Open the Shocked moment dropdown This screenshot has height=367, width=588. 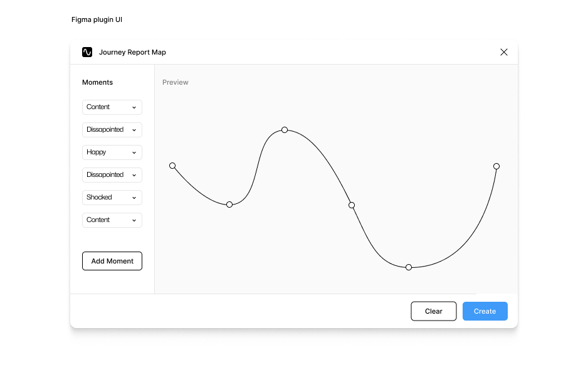pyautogui.click(x=112, y=198)
